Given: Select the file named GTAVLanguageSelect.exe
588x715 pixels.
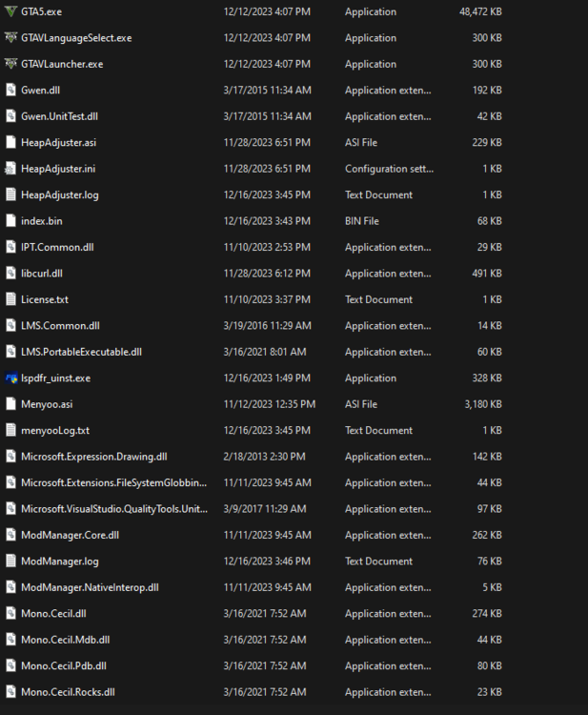Looking at the screenshot, I should point(76,38).
